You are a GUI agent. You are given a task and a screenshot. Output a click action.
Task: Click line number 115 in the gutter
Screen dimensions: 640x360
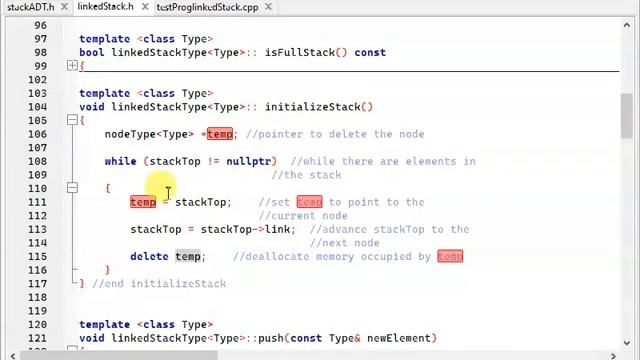(x=38, y=256)
